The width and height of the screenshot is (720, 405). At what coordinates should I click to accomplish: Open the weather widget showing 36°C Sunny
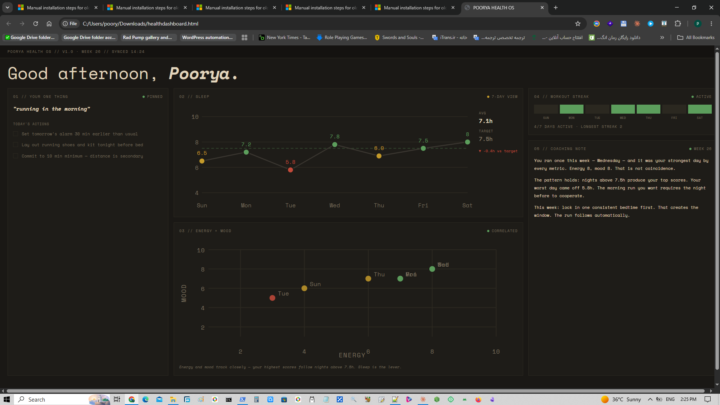(621, 399)
